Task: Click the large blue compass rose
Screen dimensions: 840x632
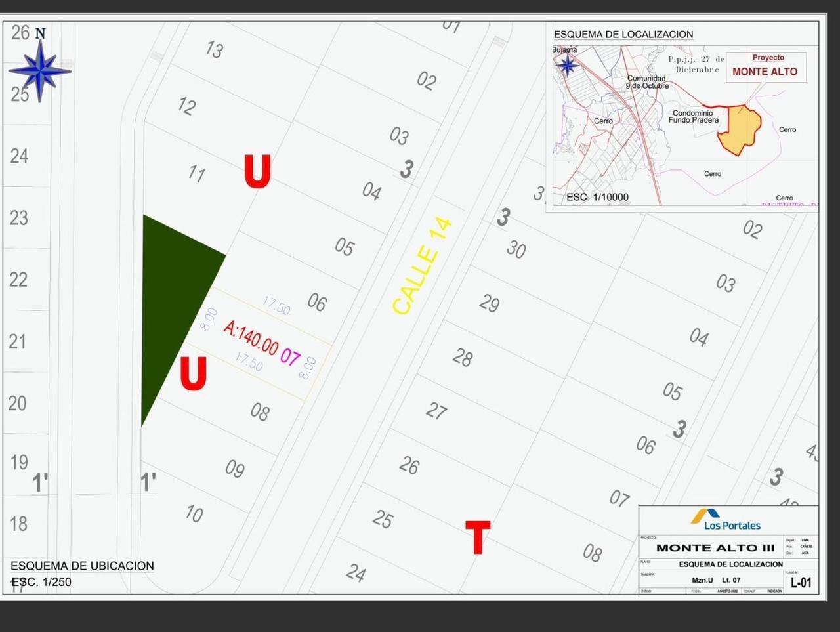Action: coord(40,70)
